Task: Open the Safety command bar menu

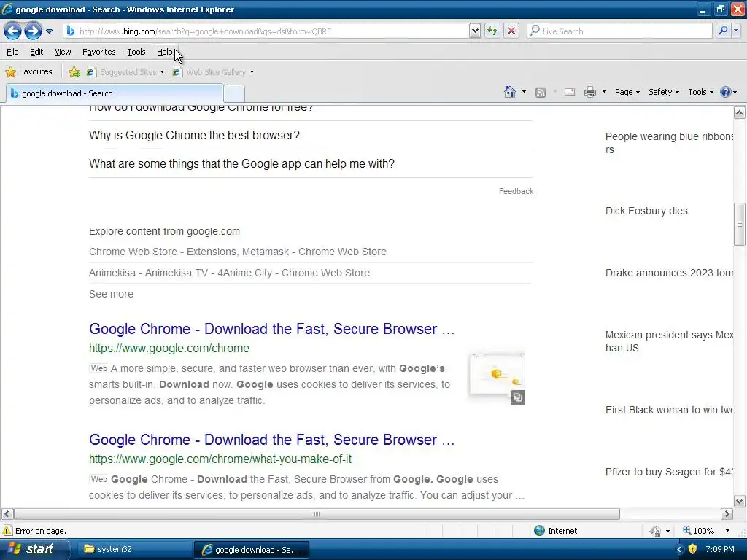Action: coord(664,93)
